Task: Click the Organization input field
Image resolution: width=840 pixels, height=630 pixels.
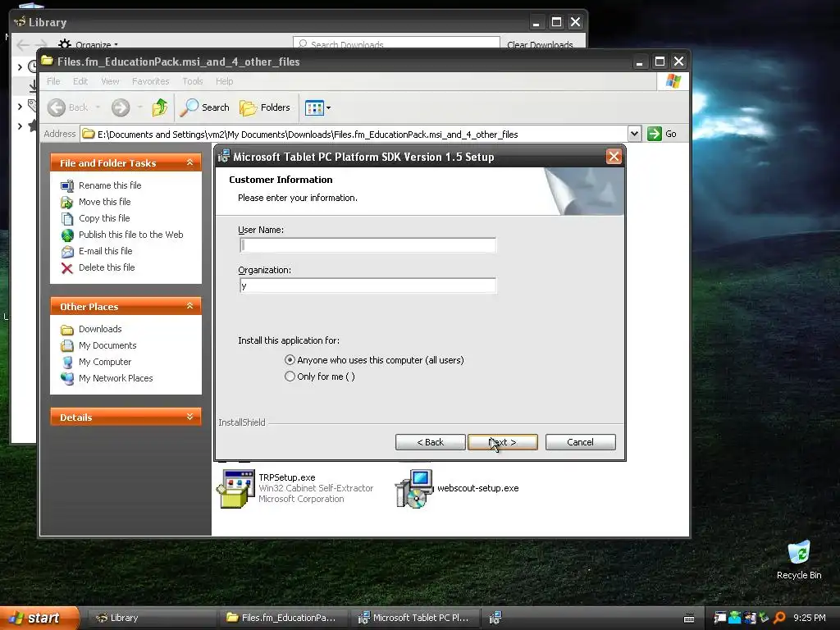Action: click(x=367, y=285)
